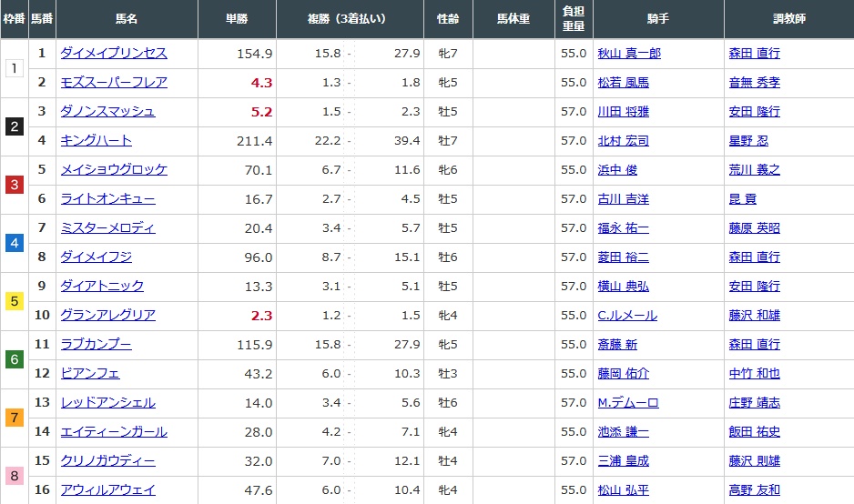The image size is (854, 504).
Task: Select jockey 松山 弘平 link
Action: point(623,490)
